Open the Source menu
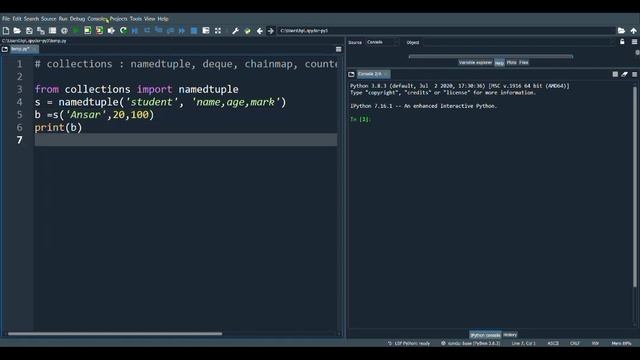 point(49,19)
